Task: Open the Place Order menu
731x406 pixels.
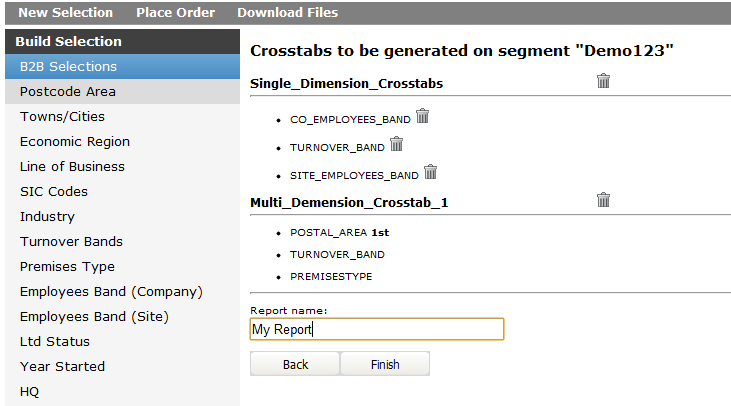Action: [x=175, y=13]
